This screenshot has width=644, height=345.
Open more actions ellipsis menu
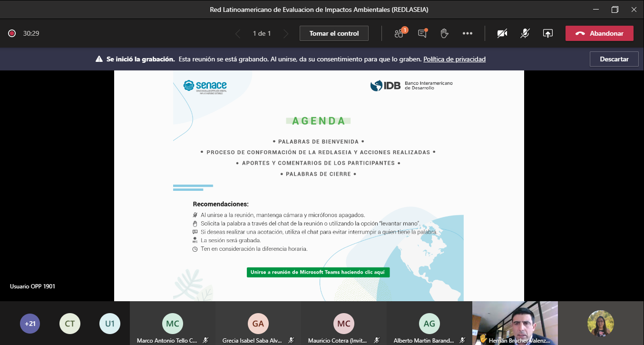(x=467, y=33)
